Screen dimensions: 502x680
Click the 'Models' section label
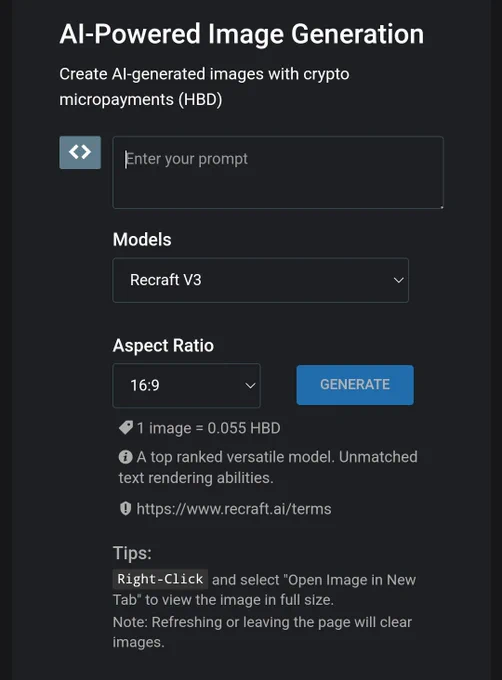coord(142,239)
